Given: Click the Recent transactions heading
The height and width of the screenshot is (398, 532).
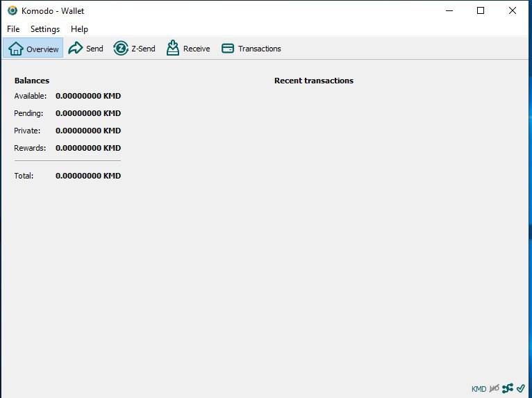Looking at the screenshot, I should [314, 81].
